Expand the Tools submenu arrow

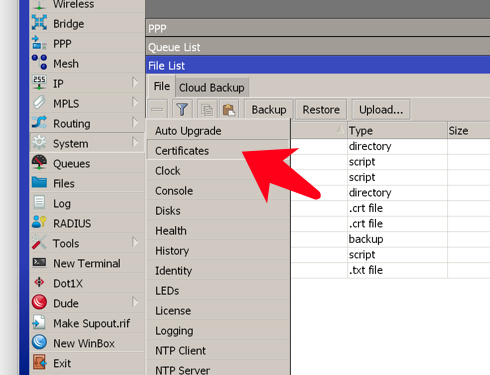coord(135,242)
